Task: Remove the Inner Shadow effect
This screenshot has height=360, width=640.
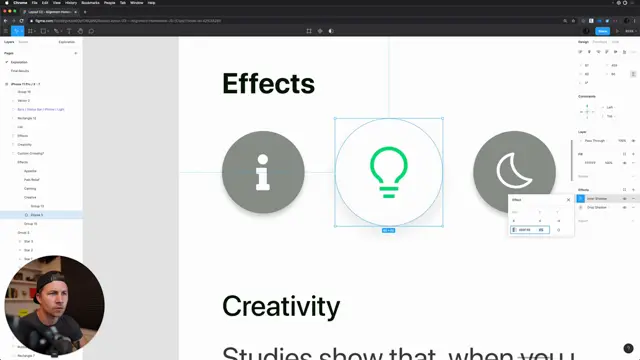Action: click(633, 198)
